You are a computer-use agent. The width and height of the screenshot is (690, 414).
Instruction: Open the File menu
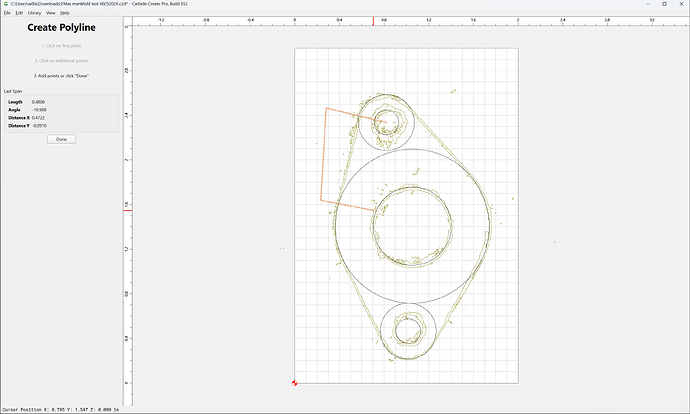[x=7, y=13]
